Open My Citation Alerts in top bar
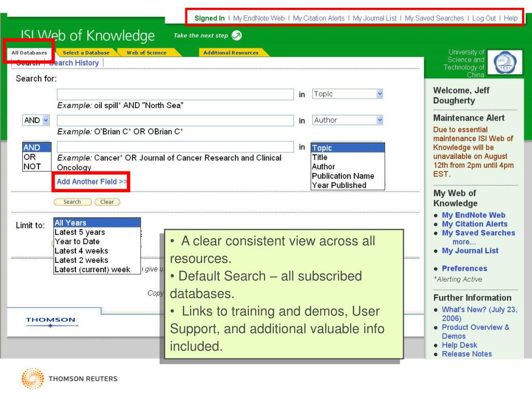Screen dimensions: 532x399 pos(319,18)
